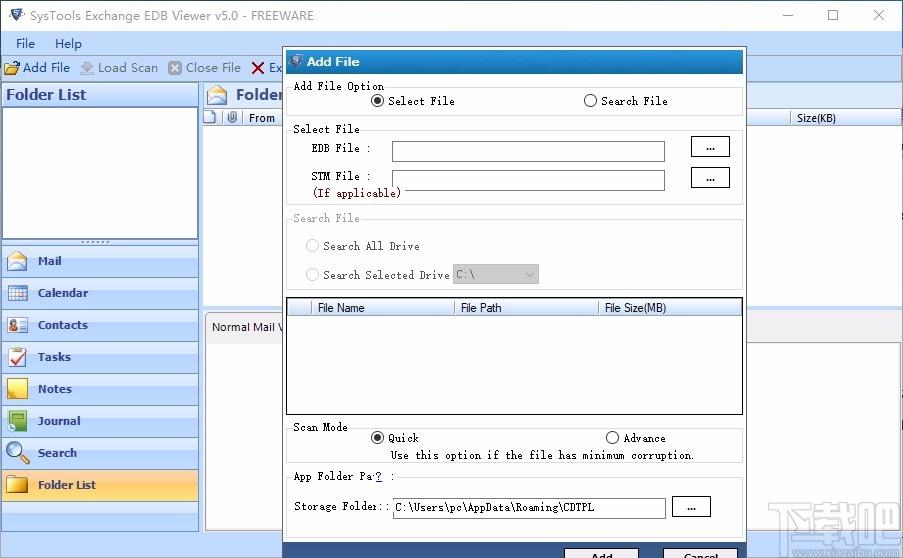Click the Add File dialog title icon

click(296, 60)
